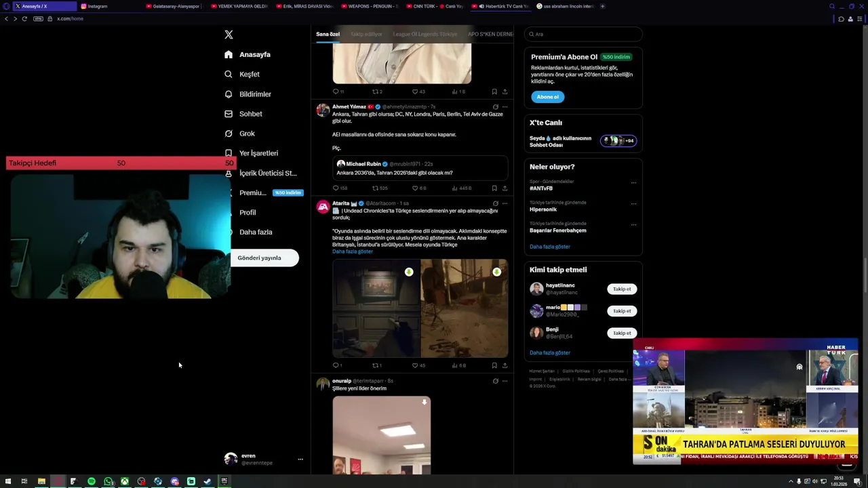868x488 pixels.
Task: Open Anasayfa in X sidebar
Action: (x=248, y=54)
